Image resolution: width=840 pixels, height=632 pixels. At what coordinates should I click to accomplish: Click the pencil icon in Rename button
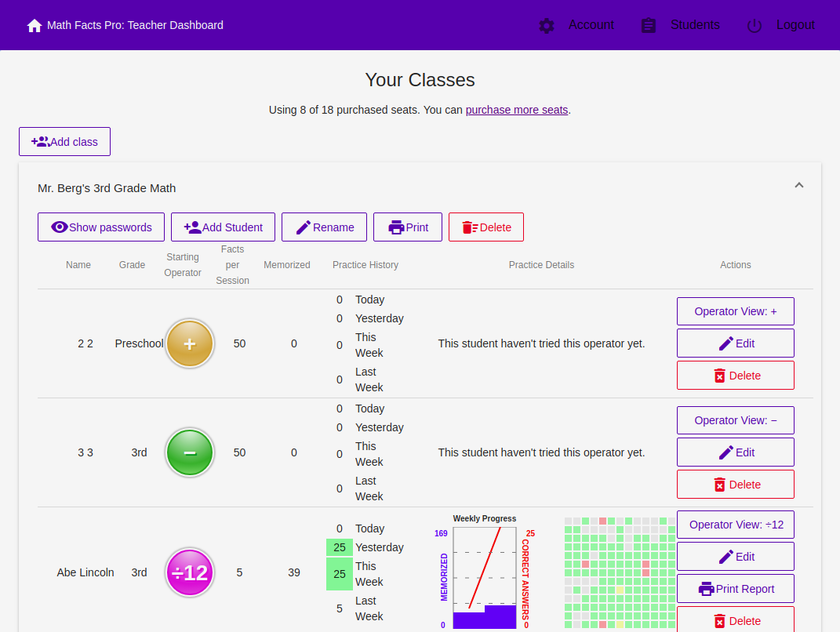click(304, 227)
